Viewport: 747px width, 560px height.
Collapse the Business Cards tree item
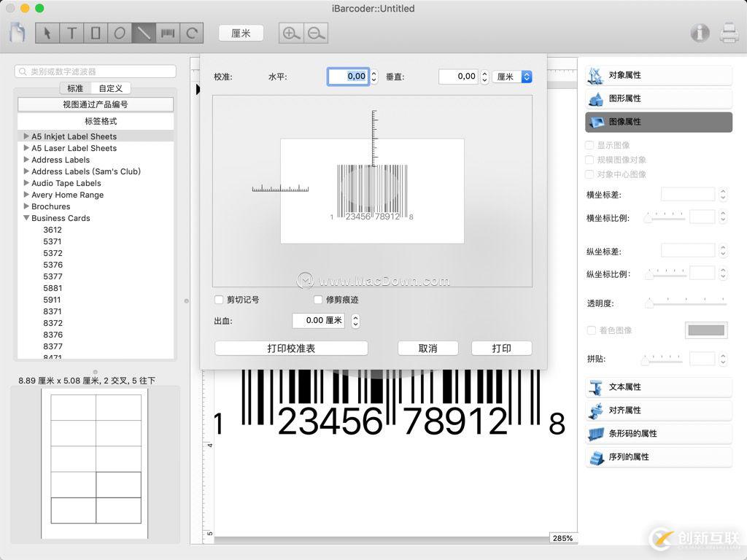click(26, 218)
